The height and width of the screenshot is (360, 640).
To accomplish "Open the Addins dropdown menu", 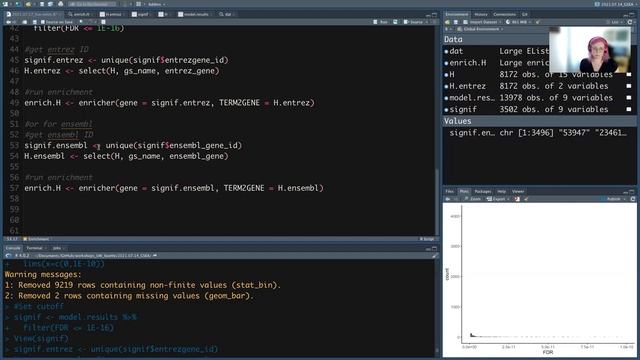I will (x=156, y=4).
